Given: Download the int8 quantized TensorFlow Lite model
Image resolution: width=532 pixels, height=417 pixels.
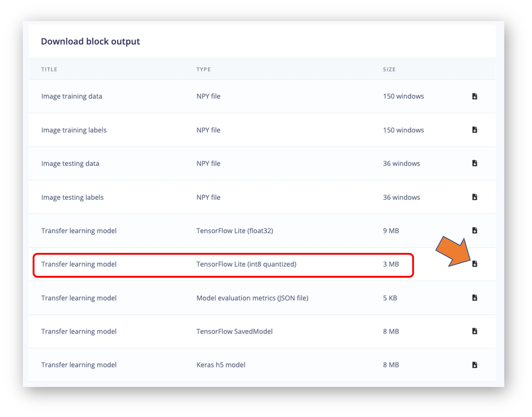Looking at the screenshot, I should pos(474,264).
